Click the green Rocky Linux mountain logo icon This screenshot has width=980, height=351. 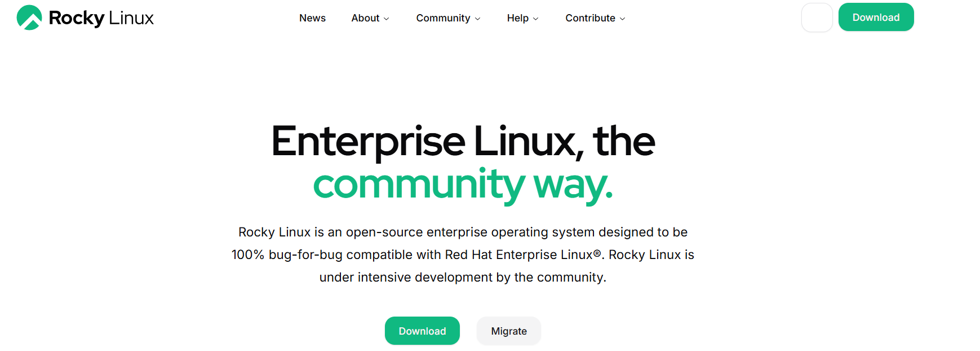pyautogui.click(x=29, y=17)
